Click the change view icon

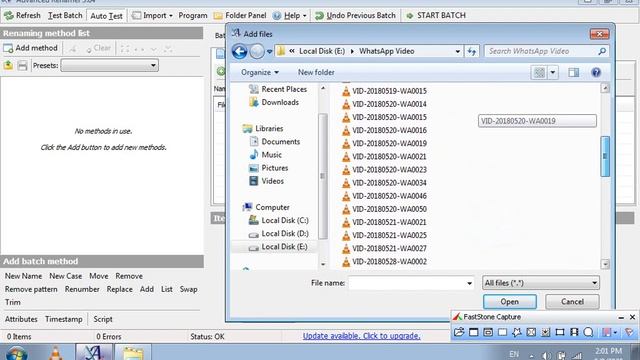539,73
